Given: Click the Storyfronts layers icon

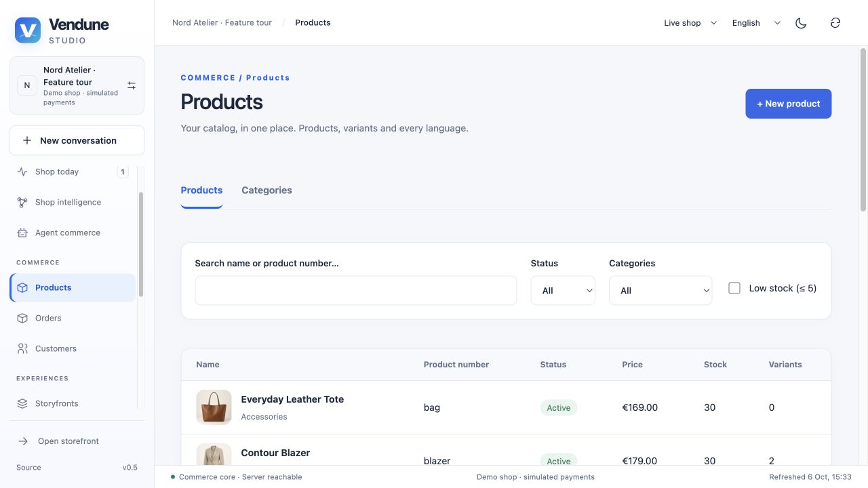Looking at the screenshot, I should point(22,403).
